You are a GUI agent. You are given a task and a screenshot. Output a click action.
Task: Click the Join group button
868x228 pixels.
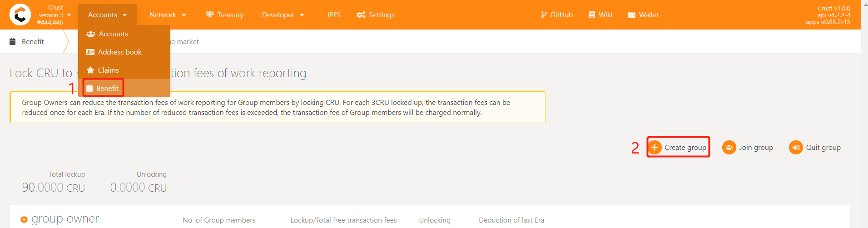click(748, 148)
